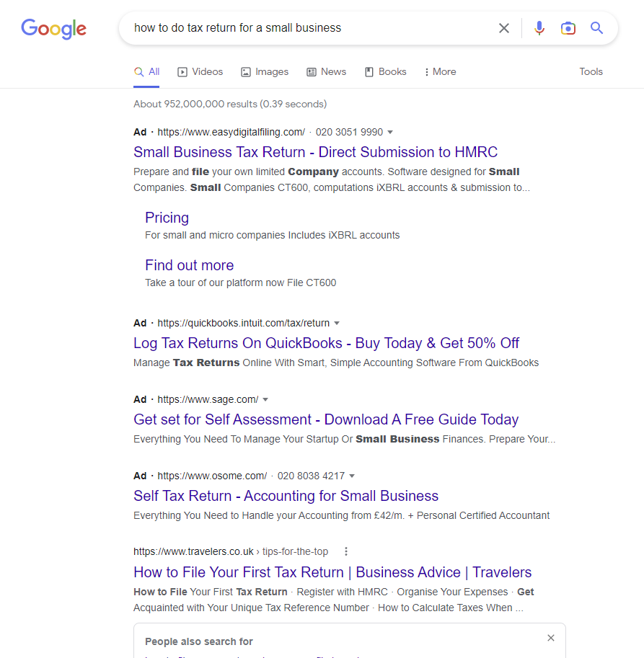The image size is (644, 658).
Task: Expand the arrow beside the QuickBooks ad URL
Action: [338, 322]
